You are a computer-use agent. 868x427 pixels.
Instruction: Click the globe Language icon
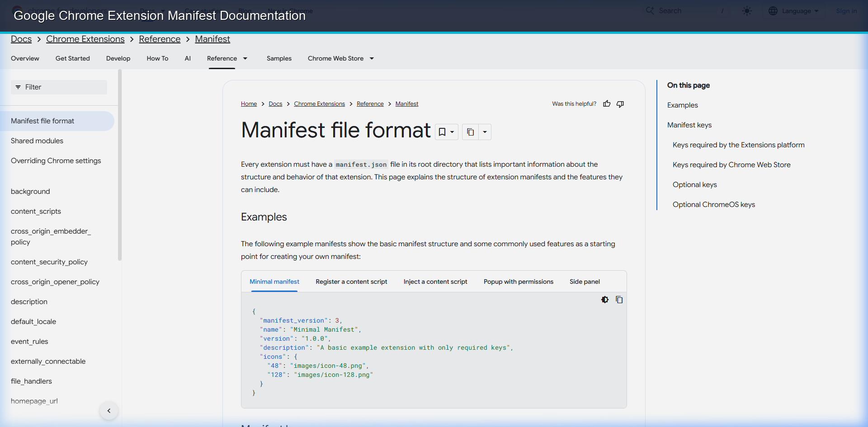coord(773,11)
